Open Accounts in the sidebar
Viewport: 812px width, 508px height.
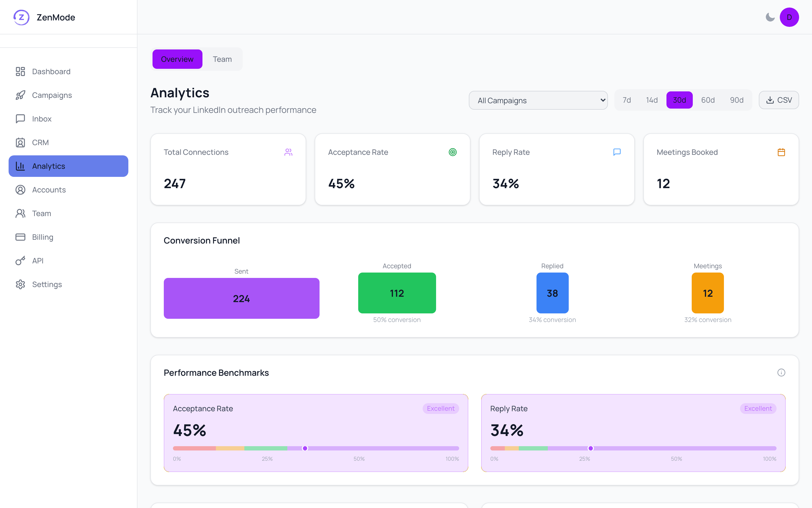pos(68,190)
